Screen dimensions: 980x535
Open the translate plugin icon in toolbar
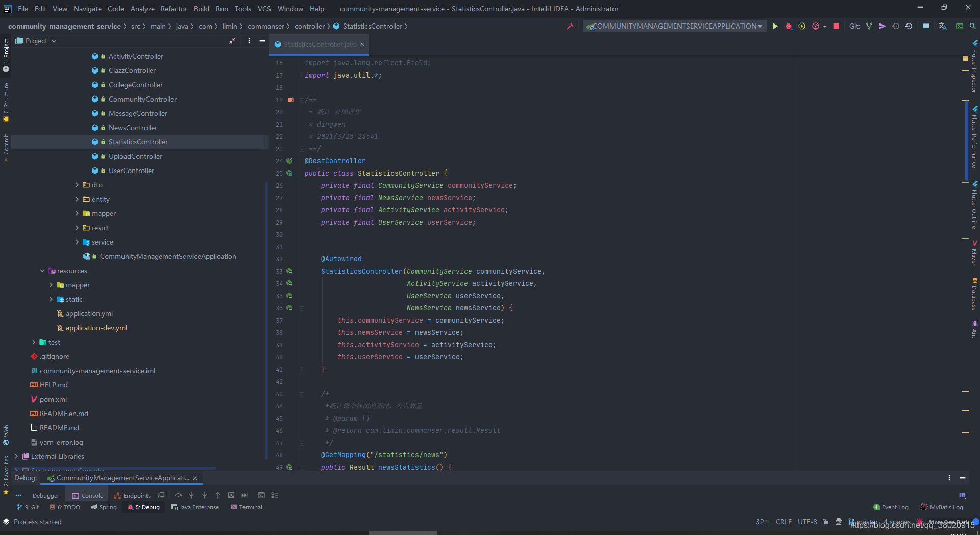tap(943, 26)
